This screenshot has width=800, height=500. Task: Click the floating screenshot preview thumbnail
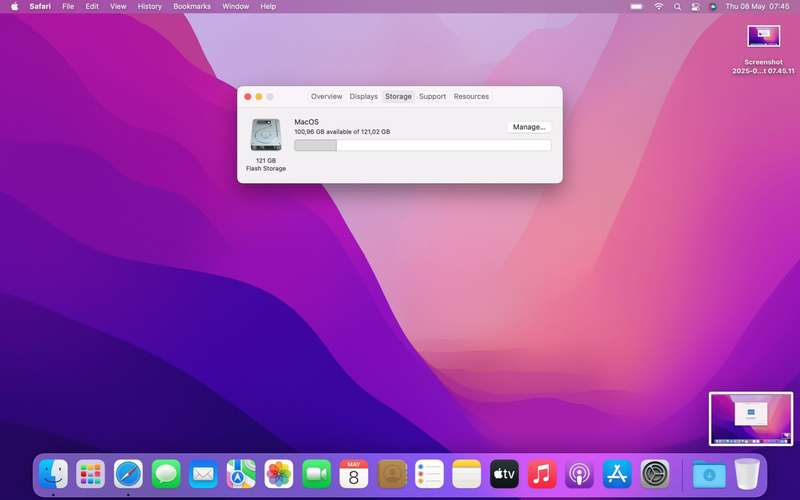pyautogui.click(x=751, y=418)
